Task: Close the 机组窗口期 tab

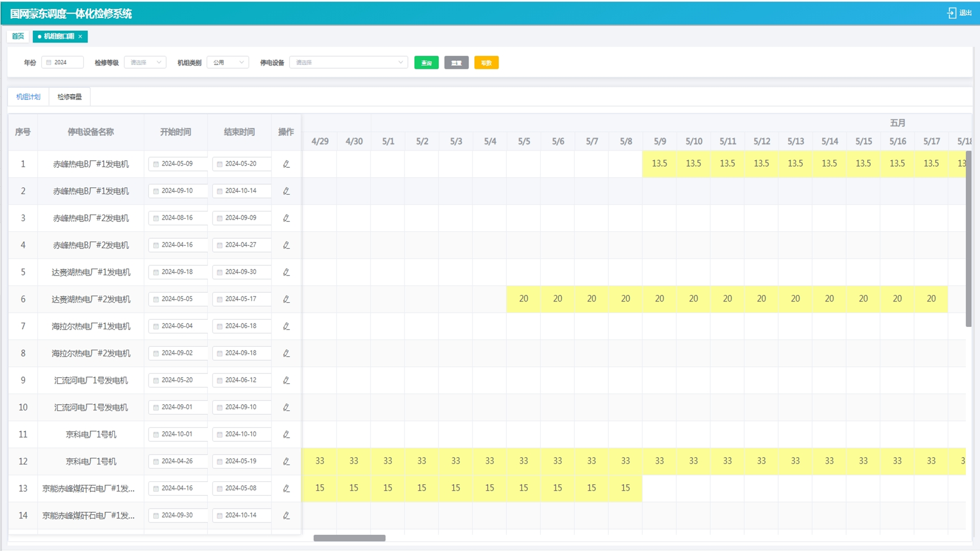Action: pyautogui.click(x=80, y=36)
